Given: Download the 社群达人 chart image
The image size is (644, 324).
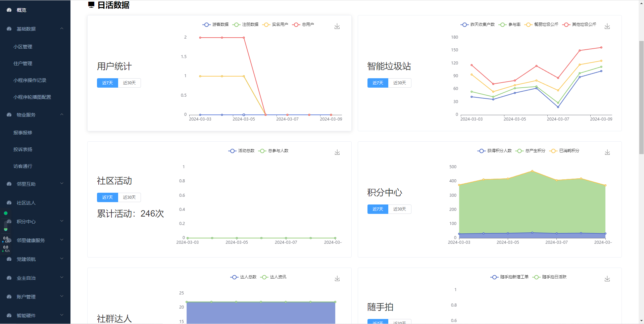Looking at the screenshot, I should pyautogui.click(x=337, y=279).
